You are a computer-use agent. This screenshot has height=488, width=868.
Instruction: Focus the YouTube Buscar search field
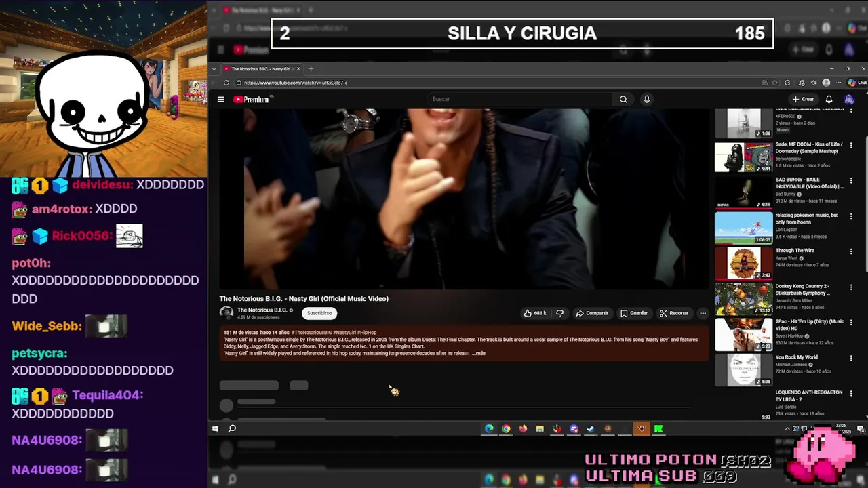pos(521,99)
